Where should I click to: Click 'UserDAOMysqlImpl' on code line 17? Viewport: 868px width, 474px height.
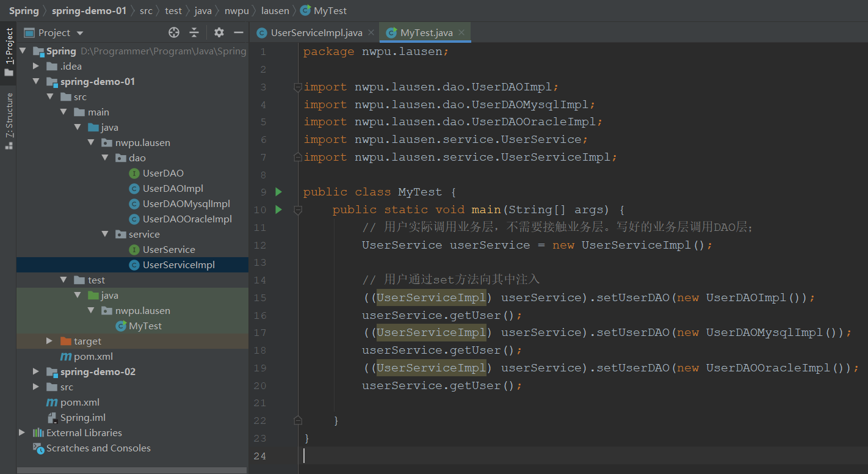765,332
